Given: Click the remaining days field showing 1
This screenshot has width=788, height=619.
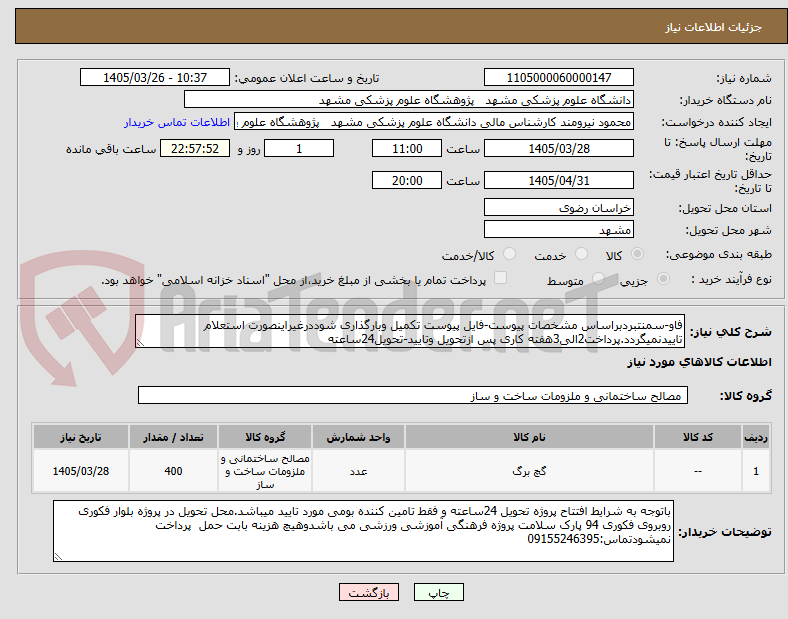Looking at the screenshot, I should point(299,149).
